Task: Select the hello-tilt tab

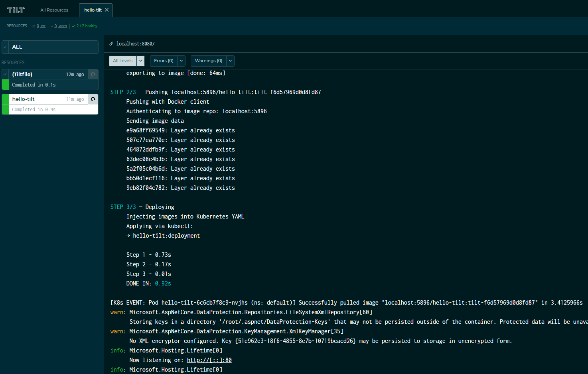Action: click(x=93, y=10)
